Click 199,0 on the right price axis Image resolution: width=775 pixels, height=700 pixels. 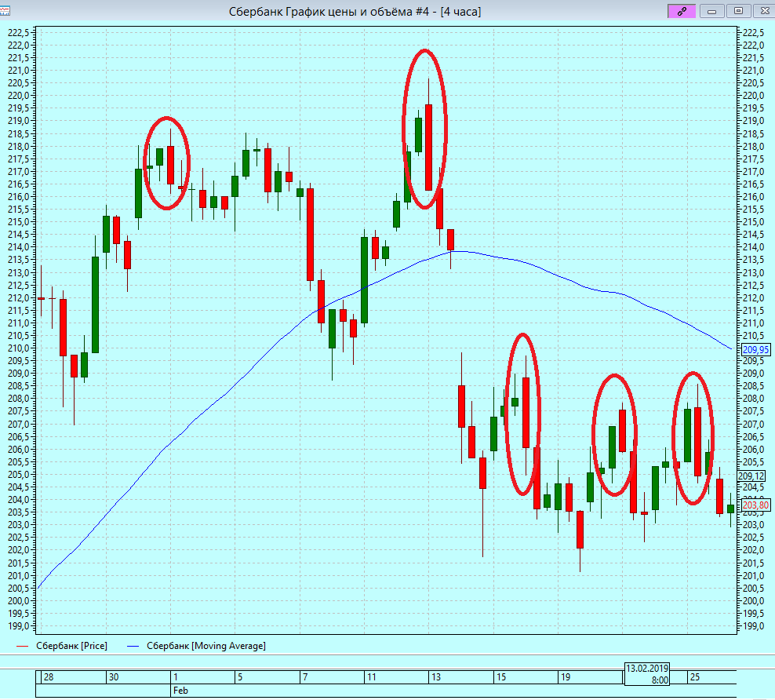tap(754, 626)
